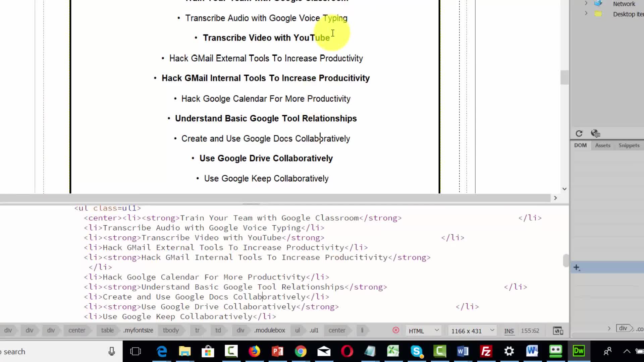
Task: Switch to the DOM tab
Action: 580,145
